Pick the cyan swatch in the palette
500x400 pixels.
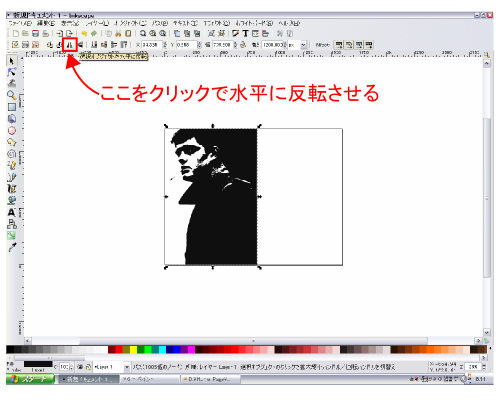pyautogui.click(x=162, y=349)
